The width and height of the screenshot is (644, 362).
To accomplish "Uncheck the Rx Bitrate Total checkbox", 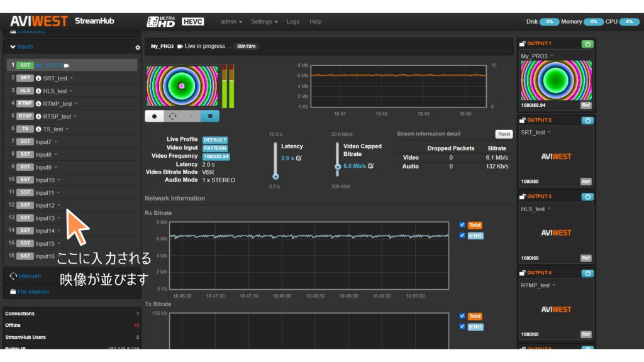I will [x=462, y=225].
